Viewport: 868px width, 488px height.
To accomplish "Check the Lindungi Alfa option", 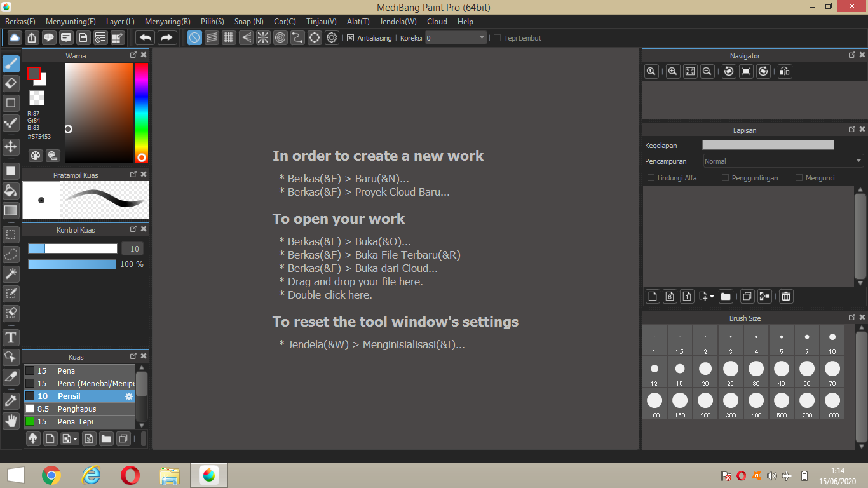I will point(651,178).
